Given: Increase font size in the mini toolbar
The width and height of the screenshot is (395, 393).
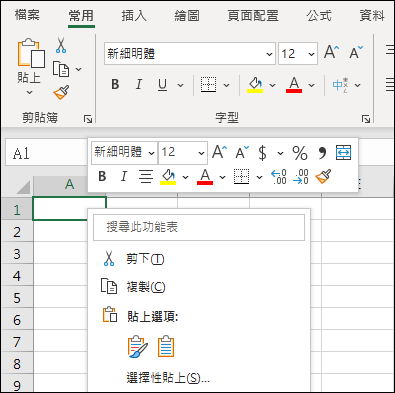Looking at the screenshot, I should [219, 153].
